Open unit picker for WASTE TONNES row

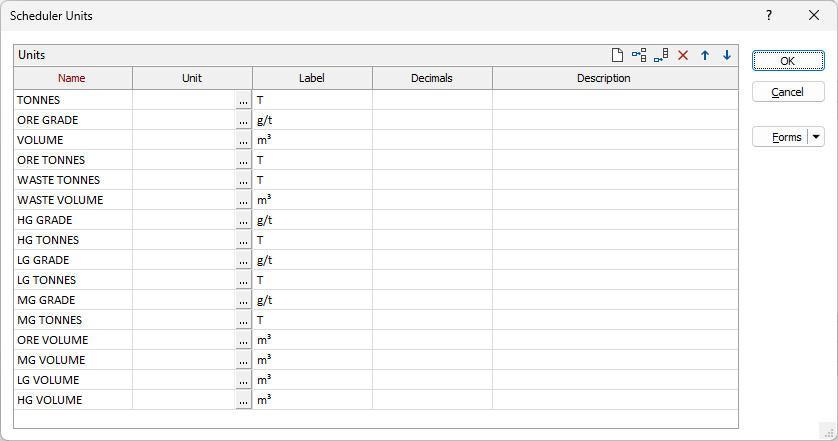coord(243,180)
